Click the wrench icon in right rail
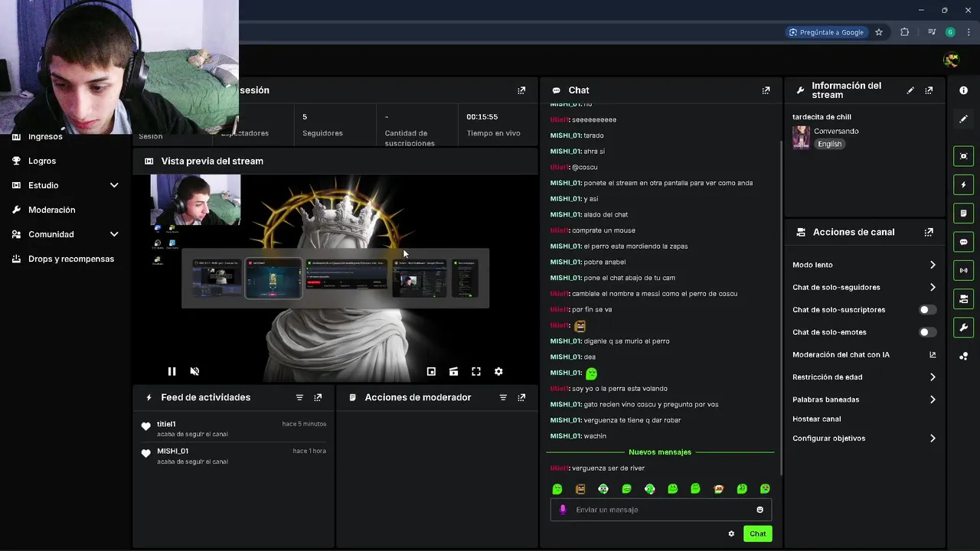 tap(963, 328)
